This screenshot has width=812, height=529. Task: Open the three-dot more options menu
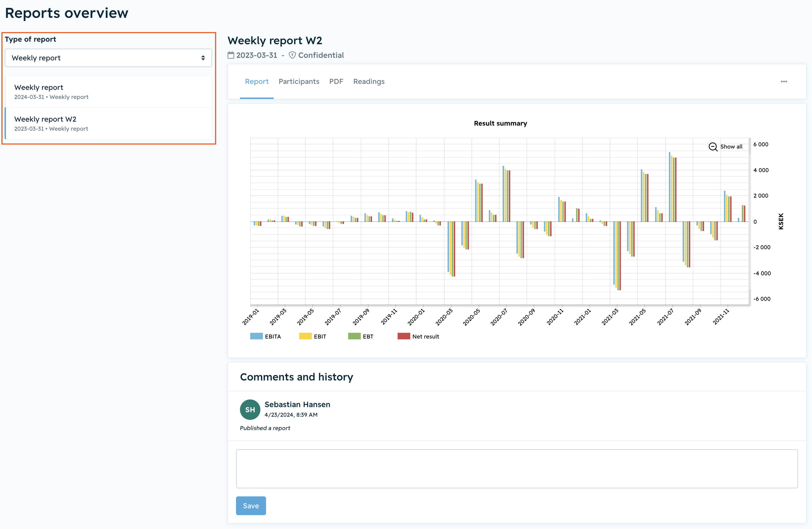[784, 82]
